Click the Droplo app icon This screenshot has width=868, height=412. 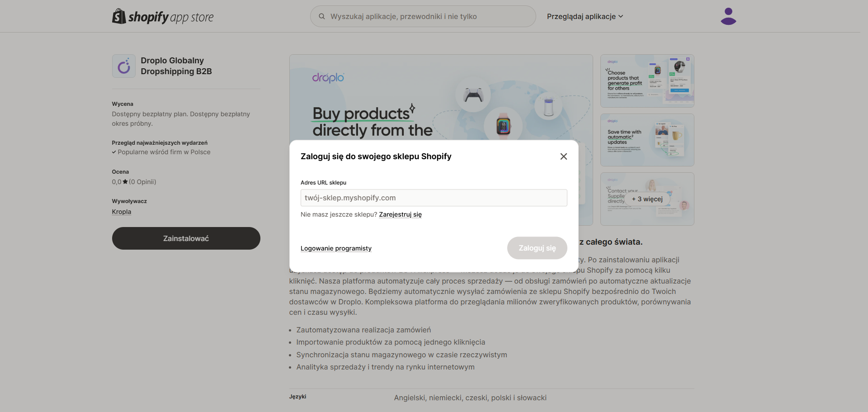click(x=124, y=66)
